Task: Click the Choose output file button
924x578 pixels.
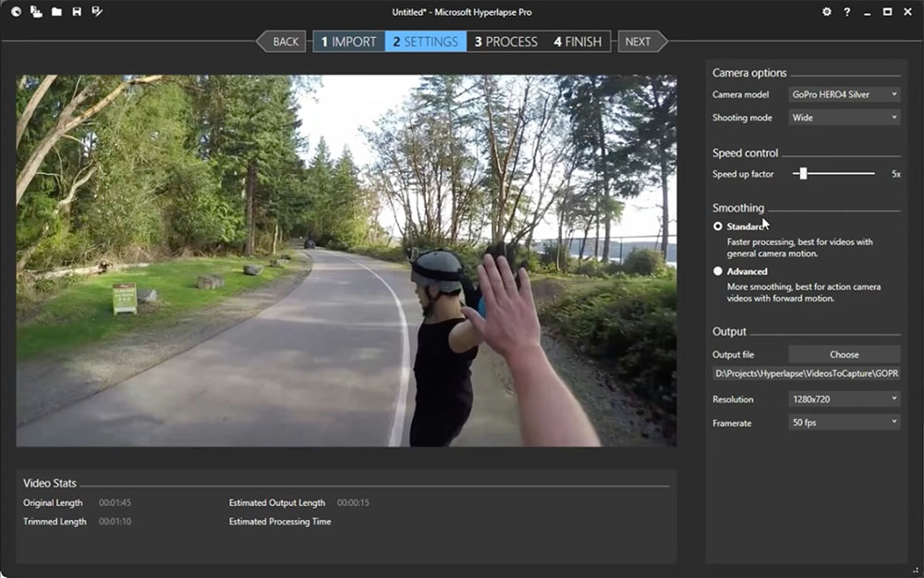Action: [x=844, y=354]
